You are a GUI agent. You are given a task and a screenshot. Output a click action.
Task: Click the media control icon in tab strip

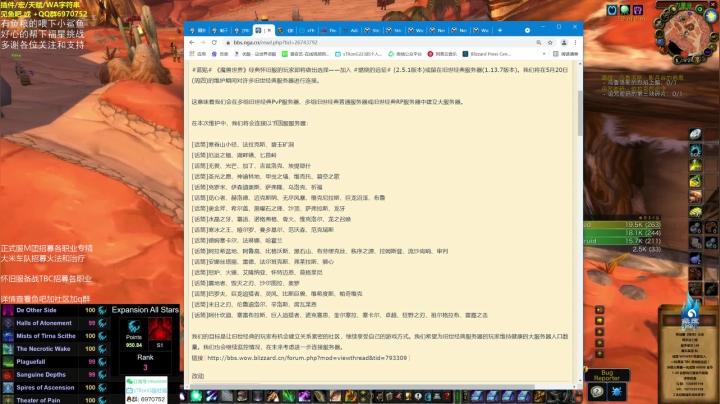(527, 30)
